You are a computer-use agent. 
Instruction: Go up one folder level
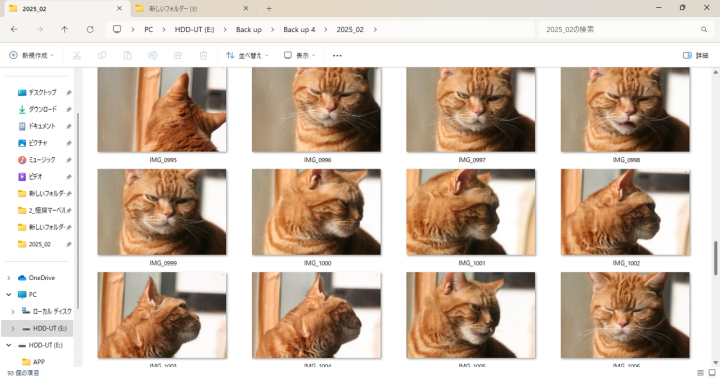(x=65, y=29)
